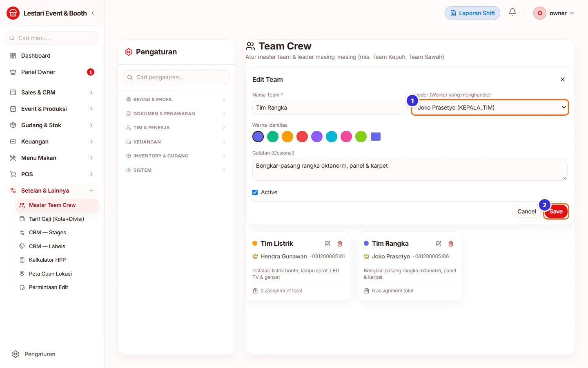Expand DOKUMEN & PENAWARAN settings group
Image resolution: width=588 pixels, height=368 pixels.
click(x=176, y=114)
